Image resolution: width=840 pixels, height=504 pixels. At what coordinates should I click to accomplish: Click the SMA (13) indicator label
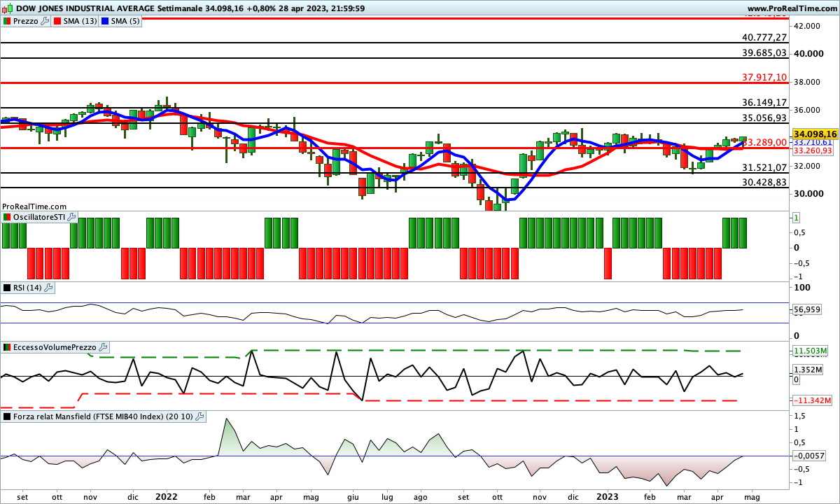click(x=80, y=21)
